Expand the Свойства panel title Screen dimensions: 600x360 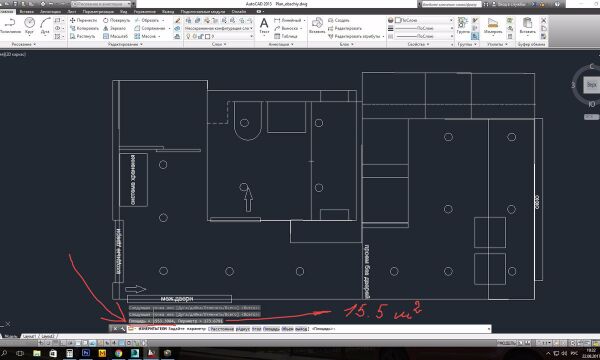[x=418, y=44]
